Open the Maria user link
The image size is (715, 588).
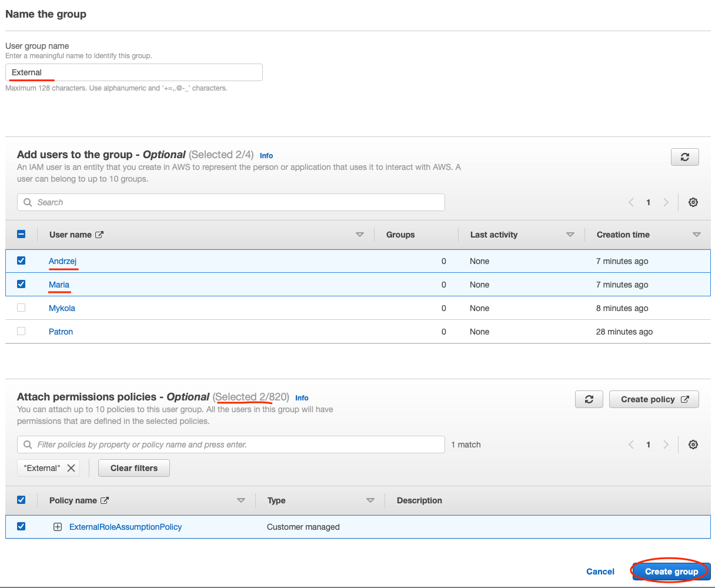(x=59, y=285)
